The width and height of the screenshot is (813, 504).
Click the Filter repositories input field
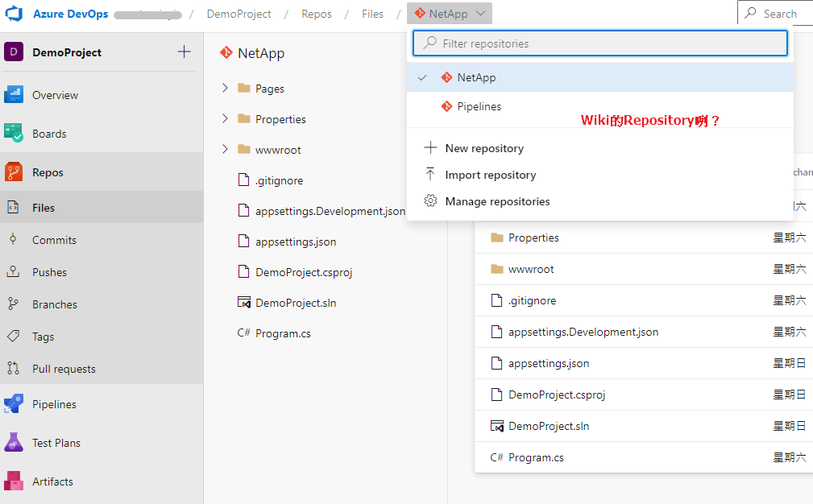600,43
